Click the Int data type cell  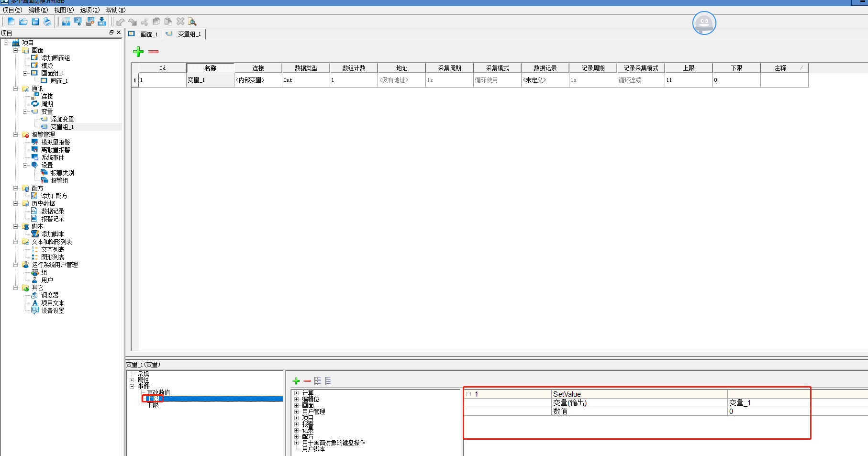[x=306, y=80]
